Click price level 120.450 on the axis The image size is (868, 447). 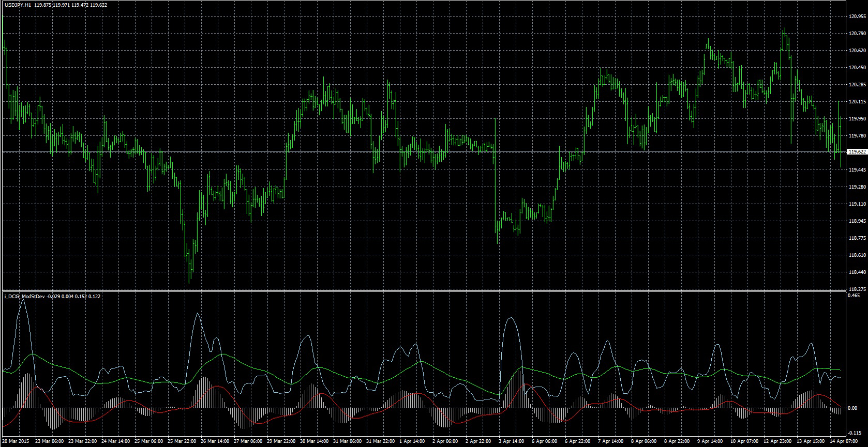tap(857, 68)
